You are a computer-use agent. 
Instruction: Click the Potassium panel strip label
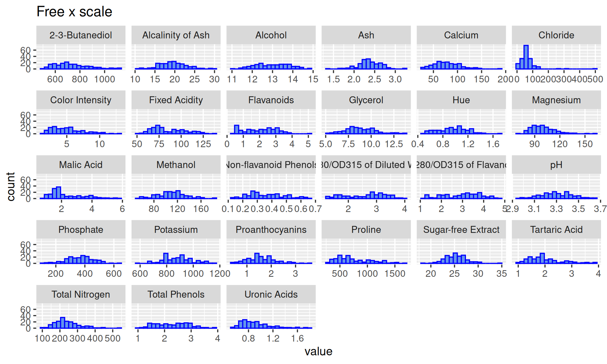(176, 229)
